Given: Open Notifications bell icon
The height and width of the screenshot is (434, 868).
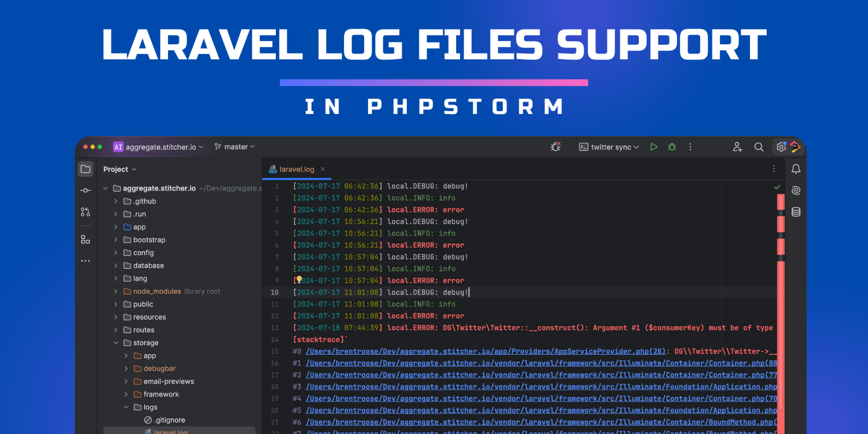Looking at the screenshot, I should click(796, 169).
